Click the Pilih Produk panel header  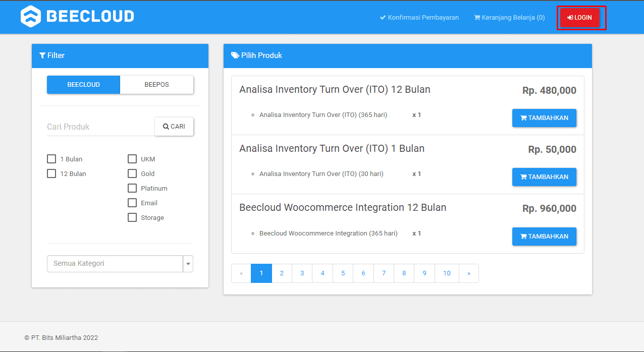pos(408,55)
